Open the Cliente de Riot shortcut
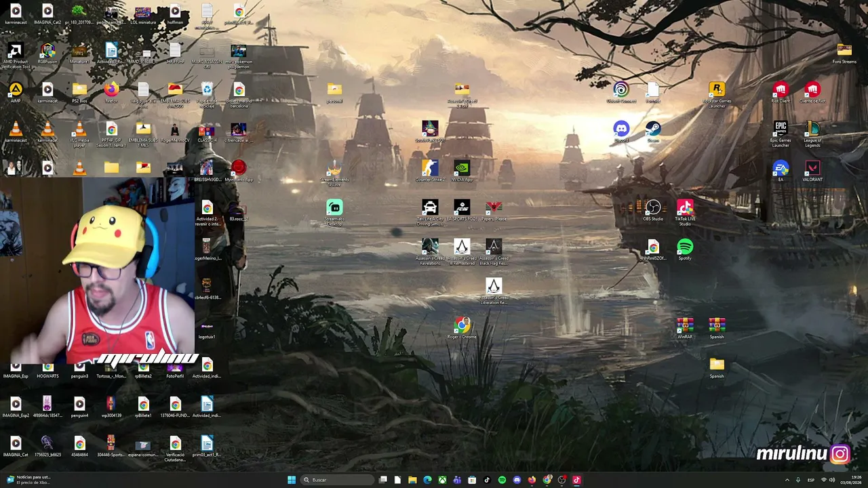The image size is (868, 488). click(812, 94)
